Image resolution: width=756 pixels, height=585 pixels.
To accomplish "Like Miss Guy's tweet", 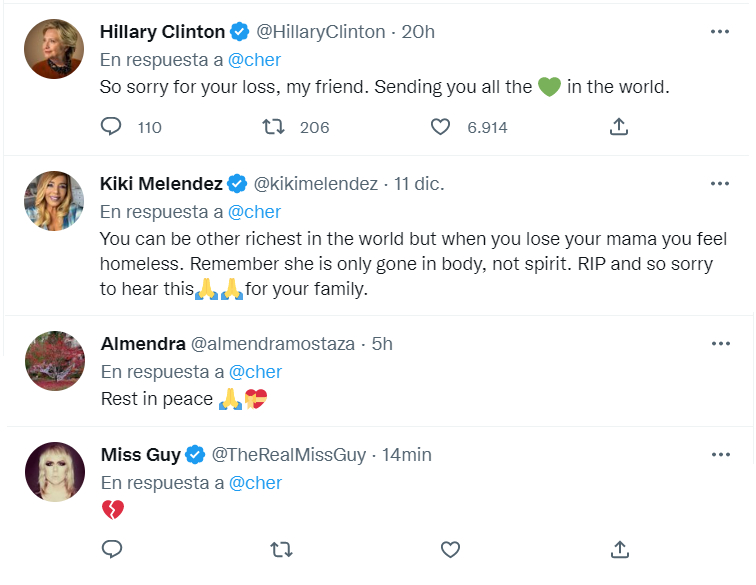I will (450, 549).
